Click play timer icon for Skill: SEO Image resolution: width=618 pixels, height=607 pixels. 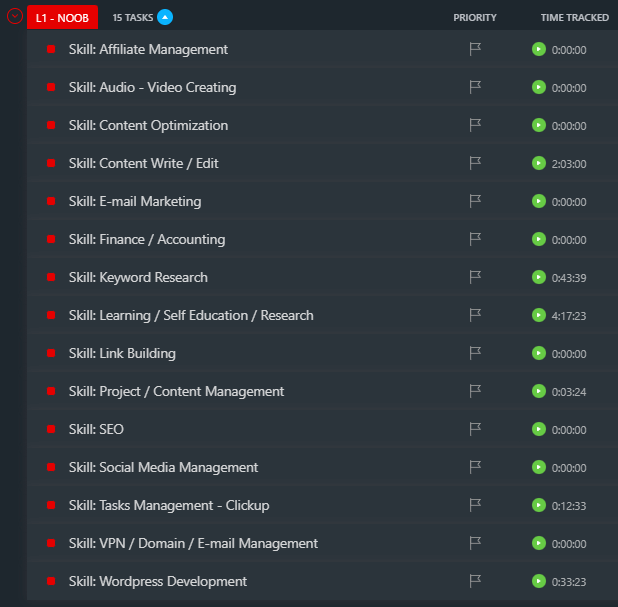(x=539, y=429)
